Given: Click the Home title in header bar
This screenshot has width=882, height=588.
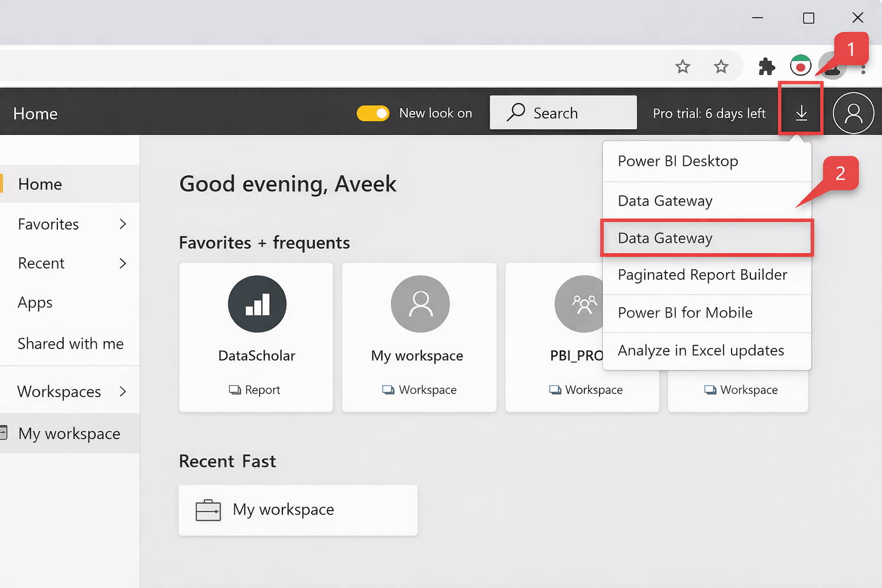Looking at the screenshot, I should [36, 114].
